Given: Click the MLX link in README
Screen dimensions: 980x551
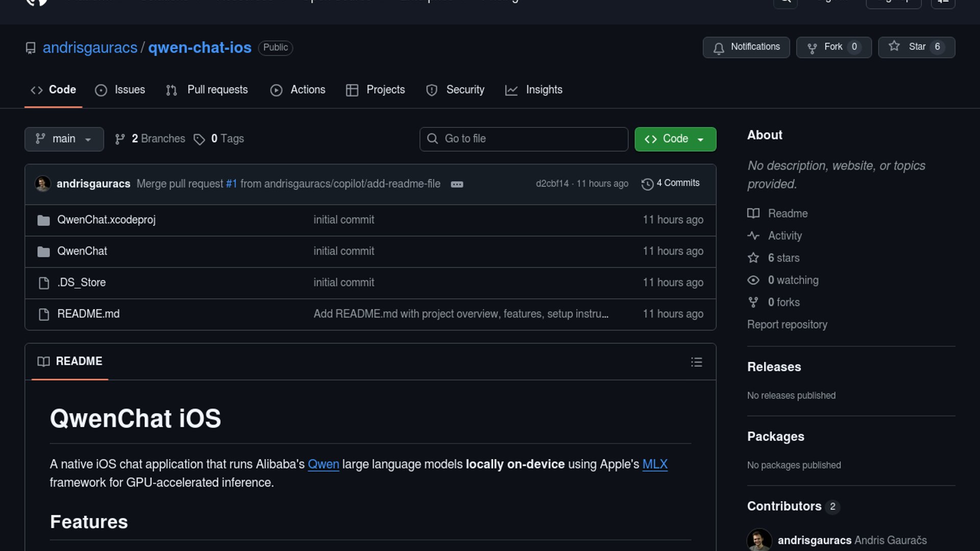Looking at the screenshot, I should coord(654,464).
